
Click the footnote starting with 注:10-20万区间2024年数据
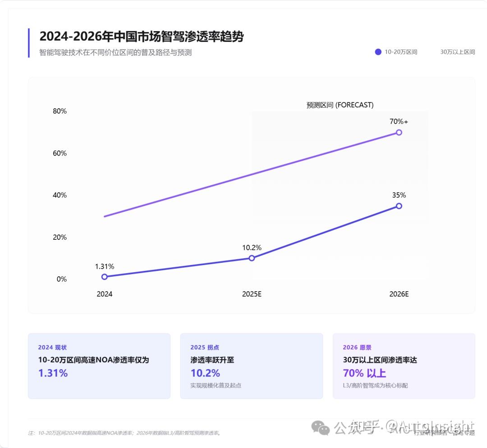[125, 433]
